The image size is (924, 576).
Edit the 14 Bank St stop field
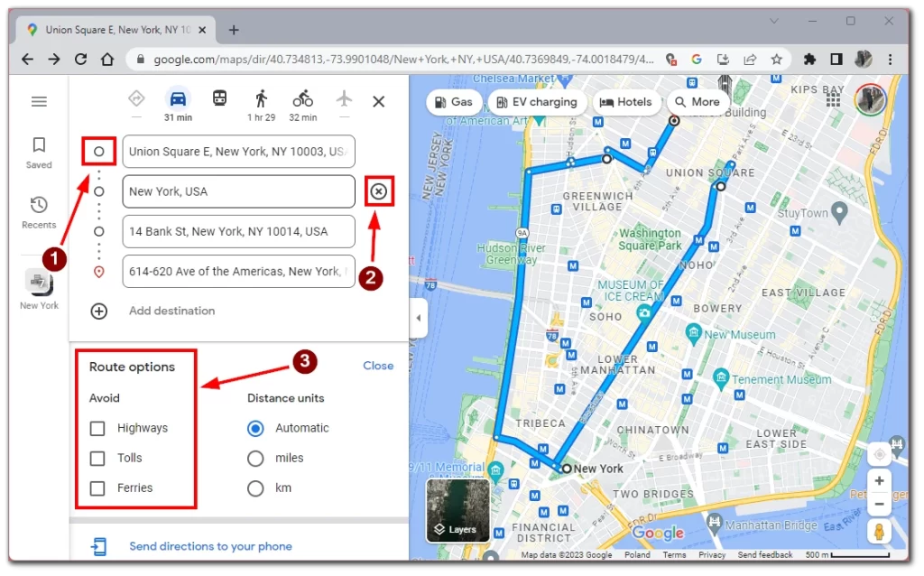pos(238,232)
